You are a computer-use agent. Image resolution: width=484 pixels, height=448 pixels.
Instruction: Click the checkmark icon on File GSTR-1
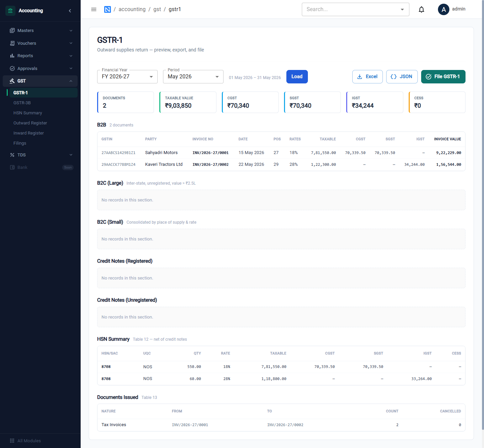(x=429, y=77)
